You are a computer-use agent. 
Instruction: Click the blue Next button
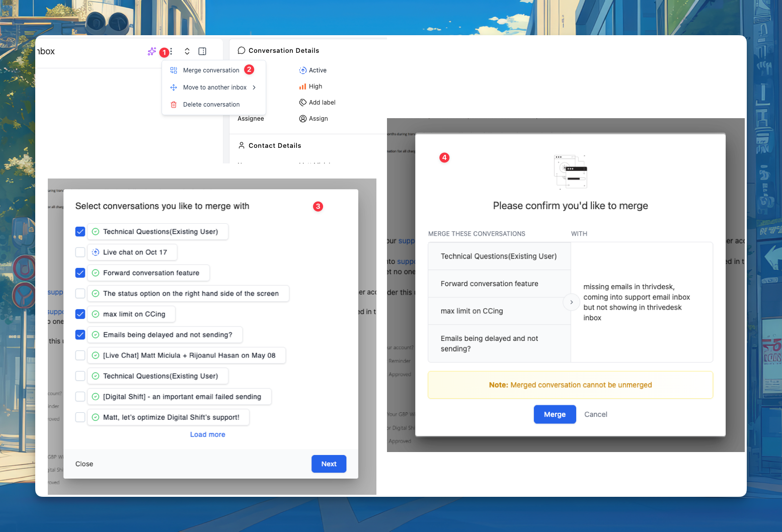tap(329, 464)
